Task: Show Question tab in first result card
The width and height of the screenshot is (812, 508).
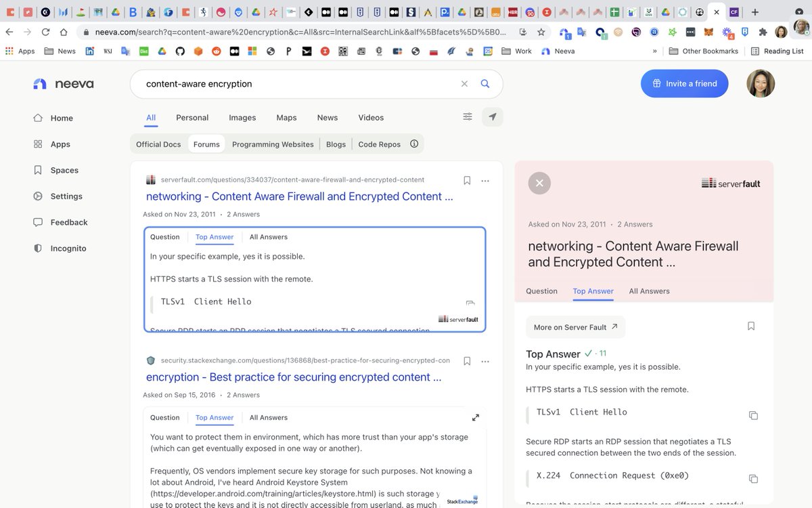Action: (x=165, y=237)
